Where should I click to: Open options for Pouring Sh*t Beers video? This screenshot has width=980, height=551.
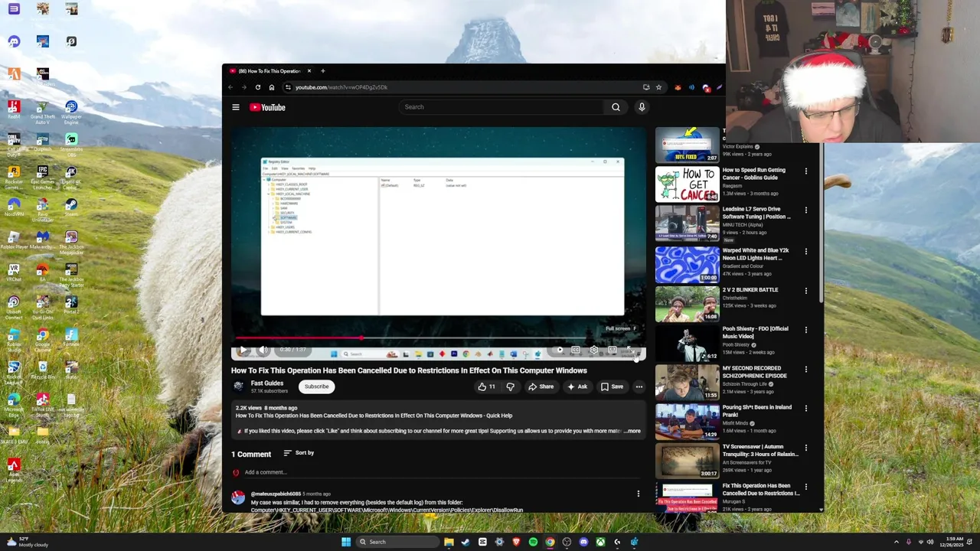tap(805, 408)
